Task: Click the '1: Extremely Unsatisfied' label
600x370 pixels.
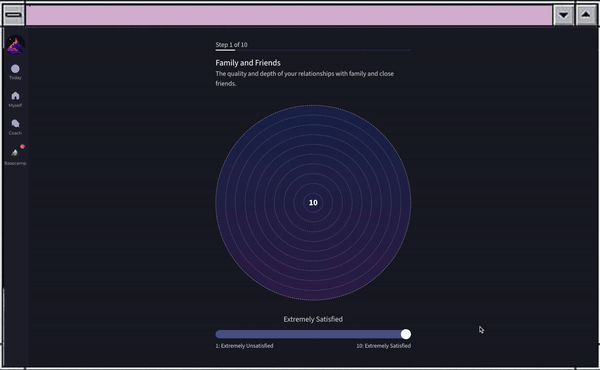Action: [x=244, y=346]
